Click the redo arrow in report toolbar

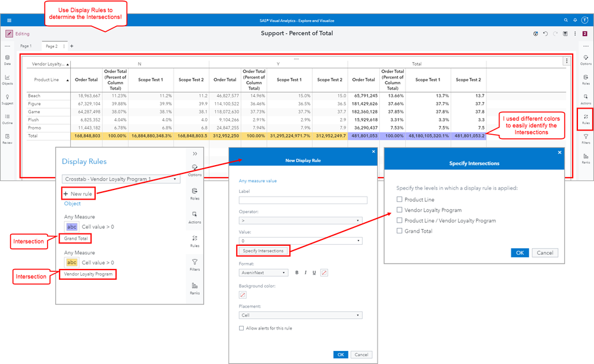pos(555,34)
